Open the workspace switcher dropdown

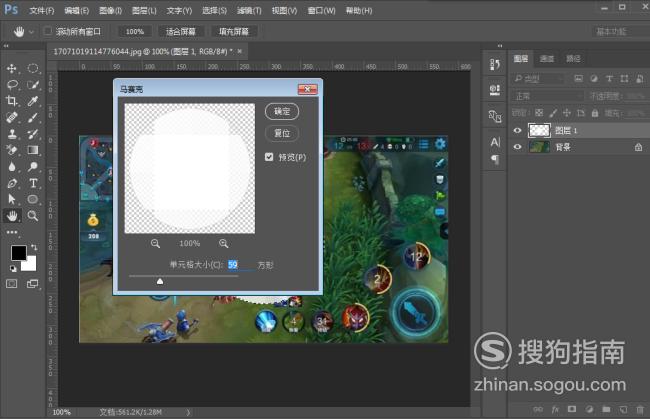click(x=621, y=31)
